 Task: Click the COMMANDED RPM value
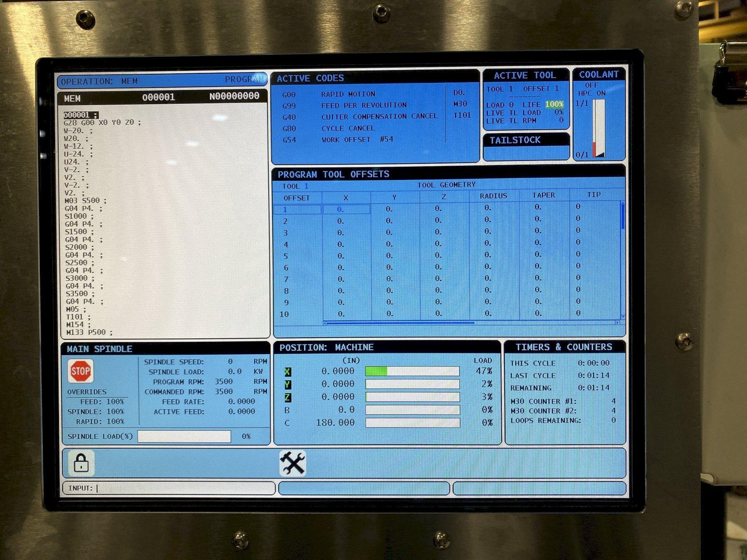tap(224, 391)
